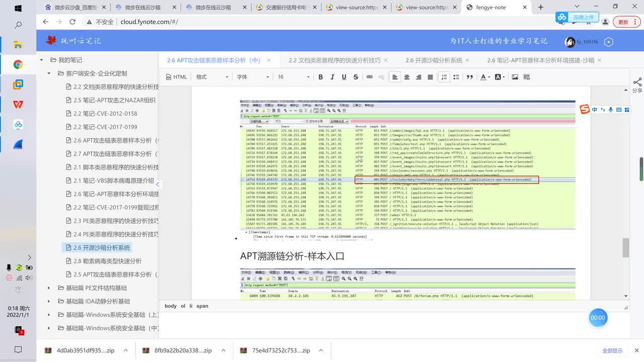Collapse the sidebar with the arrow handle
This screenshot has height=362, width=644.
click(158, 185)
